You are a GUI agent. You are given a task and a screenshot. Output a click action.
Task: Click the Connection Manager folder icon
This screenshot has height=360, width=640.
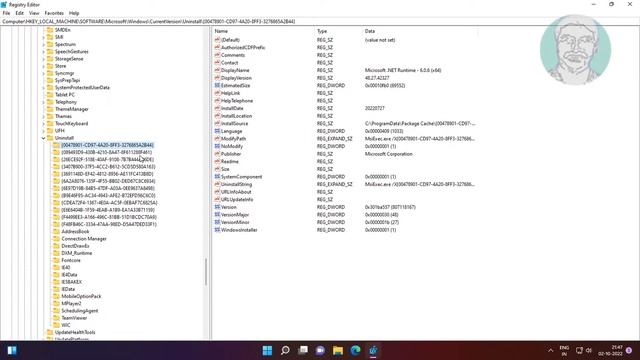point(56,239)
